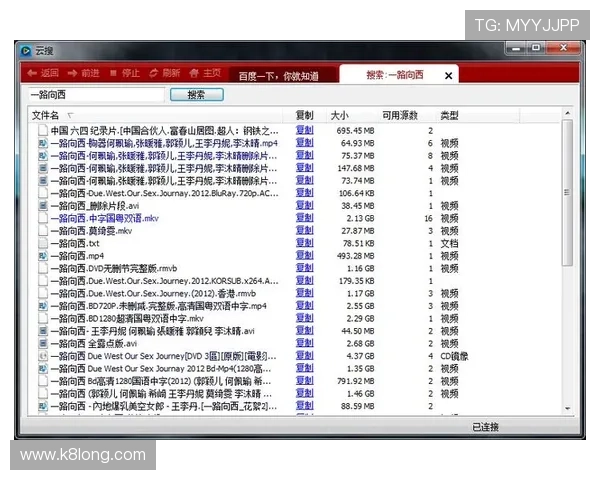This screenshot has height=480, width=600.
Task: Click the icon beside 一路向西 全露点版.avi
Action: [x=43, y=343]
